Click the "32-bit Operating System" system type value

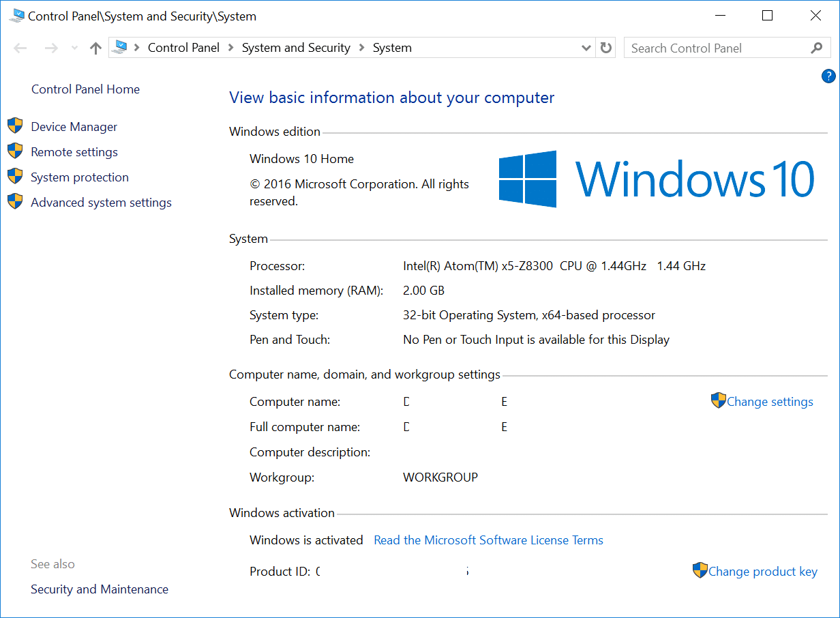click(469, 315)
